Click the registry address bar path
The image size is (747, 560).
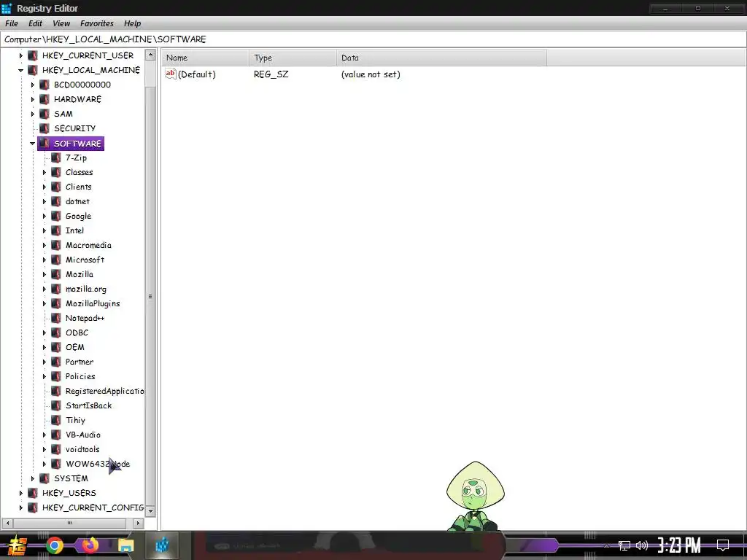point(373,39)
